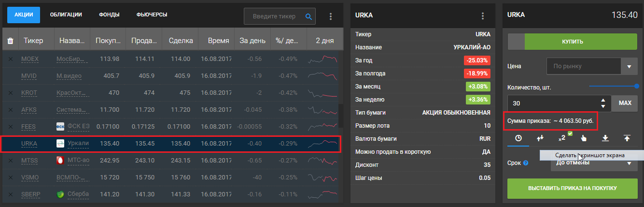Screen dimensions: 644x207
Task: Click the MAX quantity button
Action: [625, 103]
